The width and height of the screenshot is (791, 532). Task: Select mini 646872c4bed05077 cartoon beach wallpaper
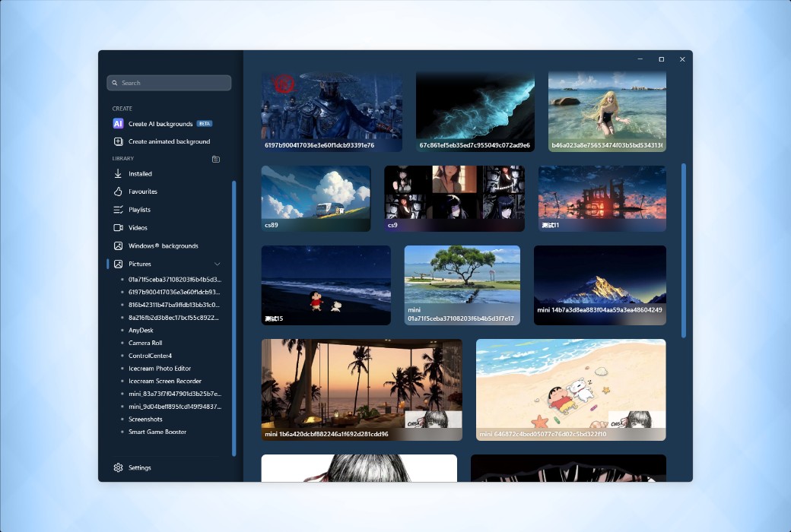click(571, 390)
